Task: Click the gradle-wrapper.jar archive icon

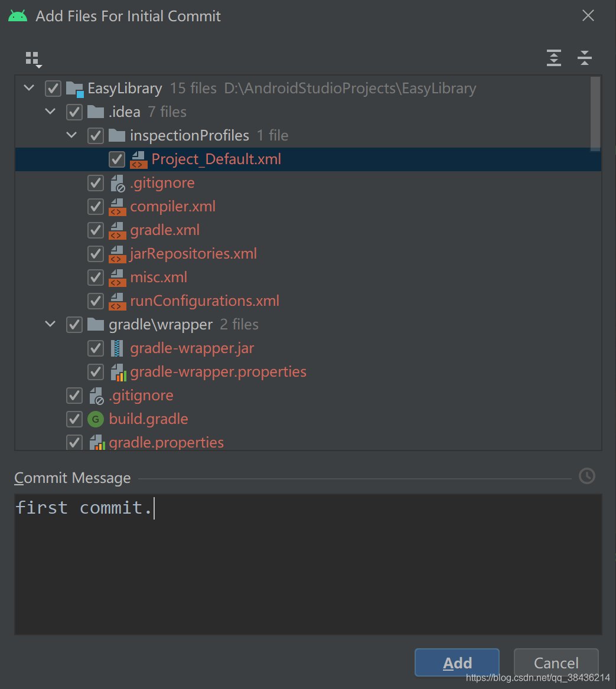Action: [x=116, y=348]
